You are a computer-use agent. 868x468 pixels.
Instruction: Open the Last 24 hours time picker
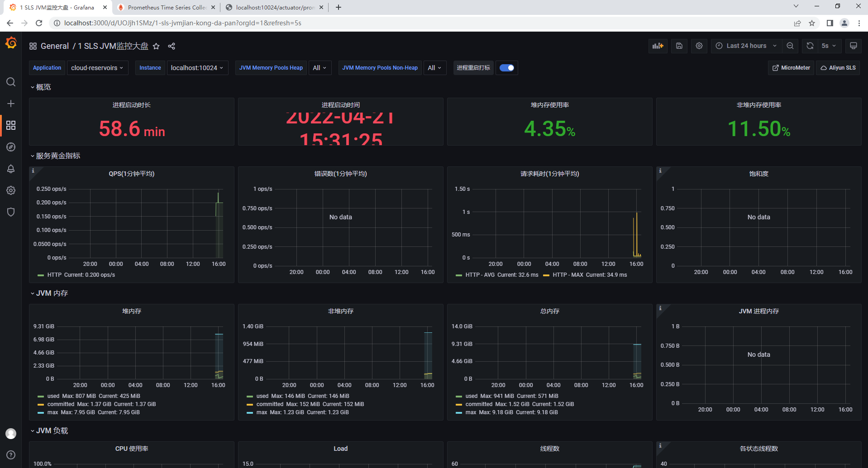(746, 46)
